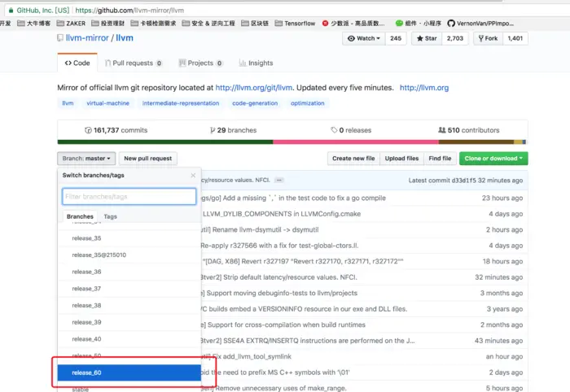Click the secure lock icon in address bar

[11, 10]
